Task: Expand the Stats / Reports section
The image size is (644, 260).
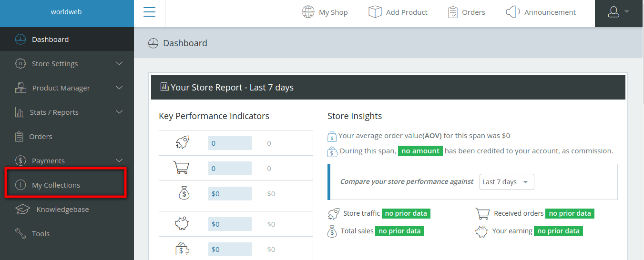Action: click(119, 112)
